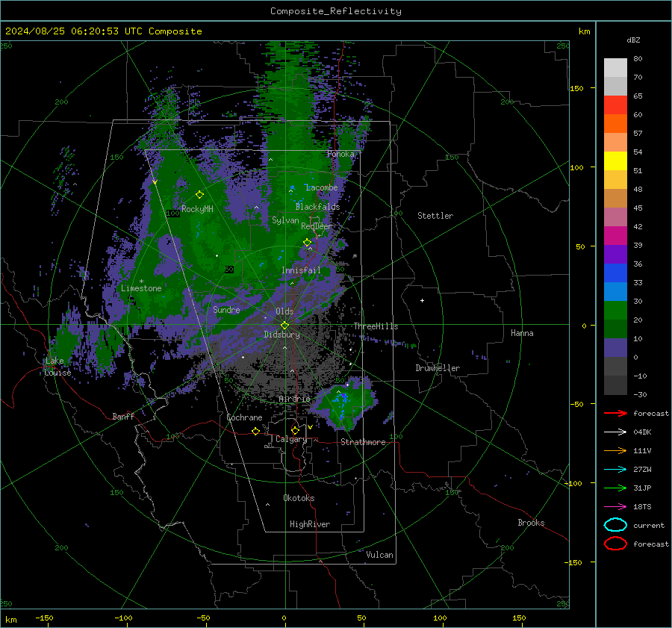Click the white plus marker west of Hanna
The image size is (672, 628).
point(422,300)
